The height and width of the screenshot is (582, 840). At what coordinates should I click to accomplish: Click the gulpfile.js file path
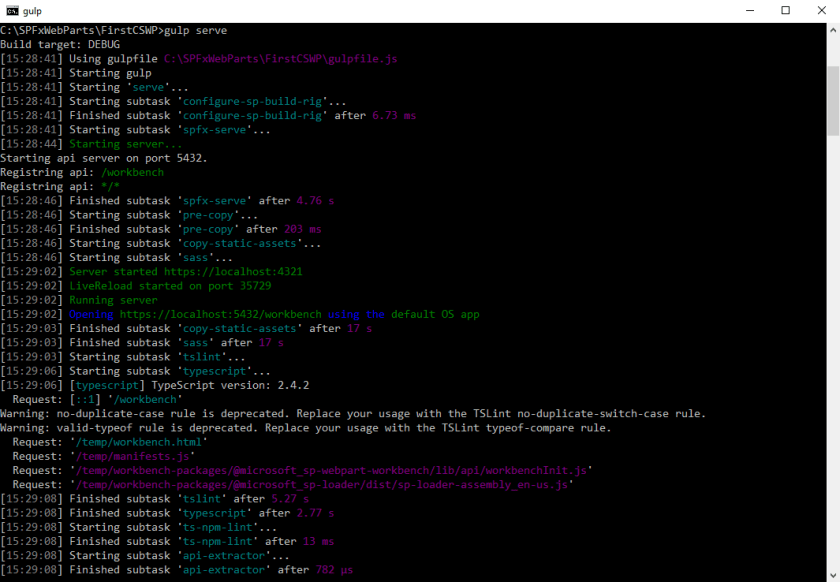[x=280, y=59]
